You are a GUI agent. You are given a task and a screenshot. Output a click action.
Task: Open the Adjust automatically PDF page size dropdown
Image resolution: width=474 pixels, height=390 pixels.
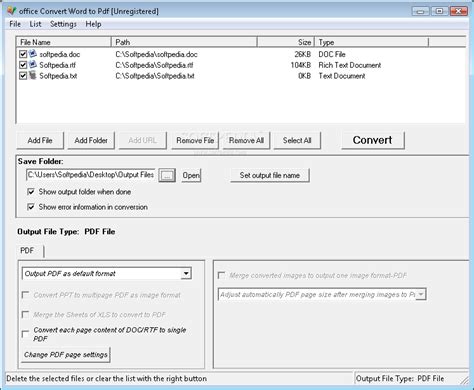pyautogui.click(x=421, y=294)
